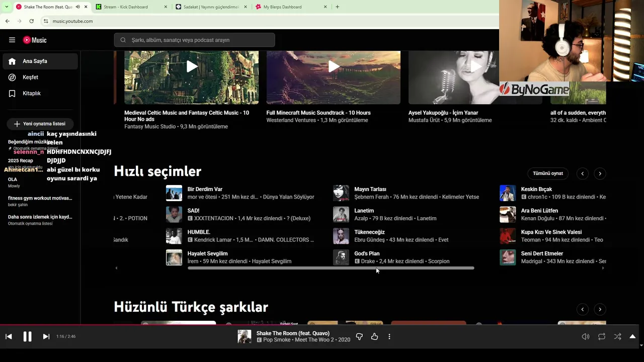644x362 pixels.
Task: Click the Shake The Room album thumbnail
Action: click(x=245, y=336)
